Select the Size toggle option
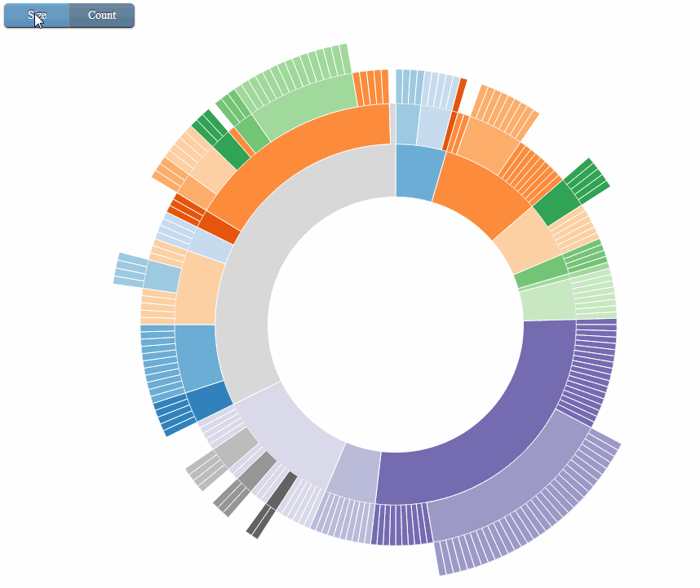 coord(36,15)
